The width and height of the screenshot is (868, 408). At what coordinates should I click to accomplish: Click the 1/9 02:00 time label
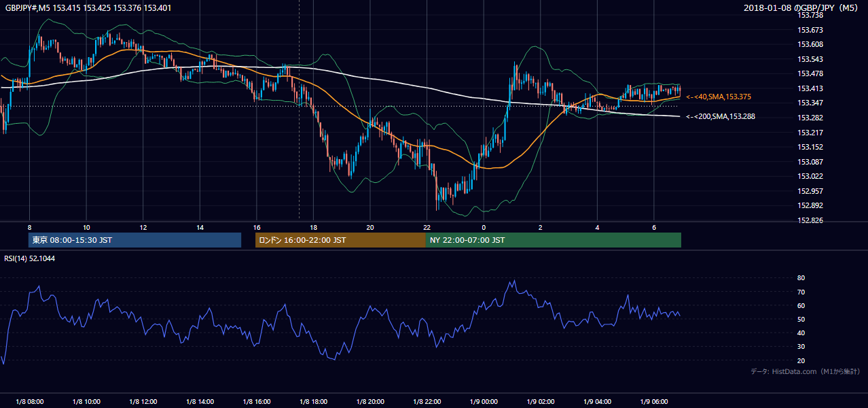[540, 401]
